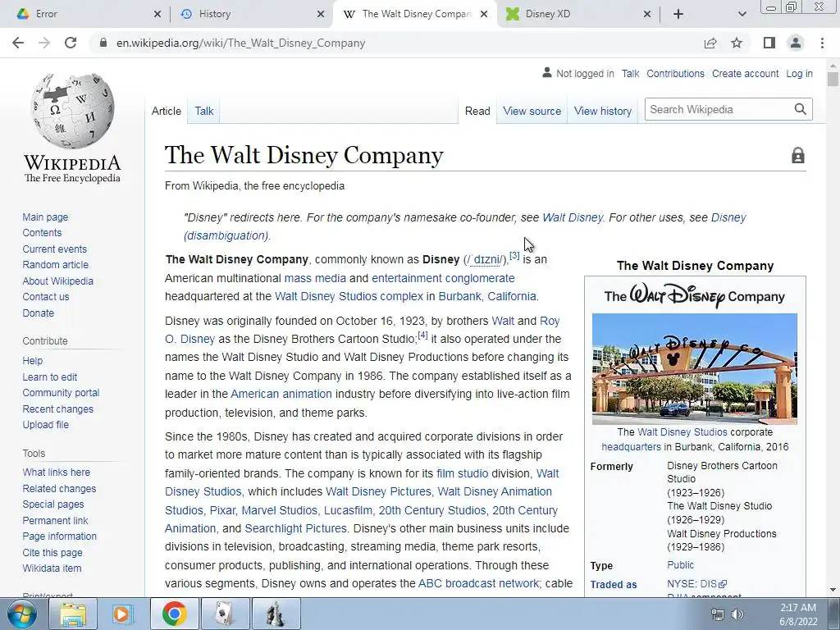
Task: Open Main page in sidebar
Action: (x=45, y=217)
